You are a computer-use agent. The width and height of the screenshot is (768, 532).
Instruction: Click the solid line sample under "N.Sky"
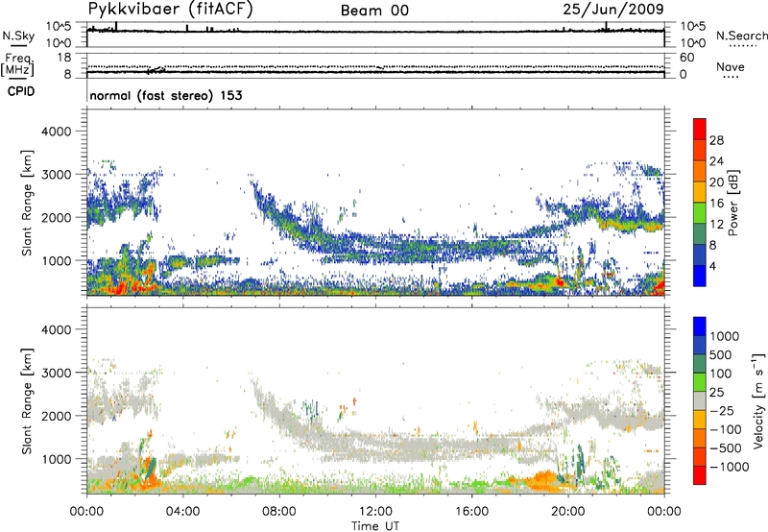coord(18,45)
